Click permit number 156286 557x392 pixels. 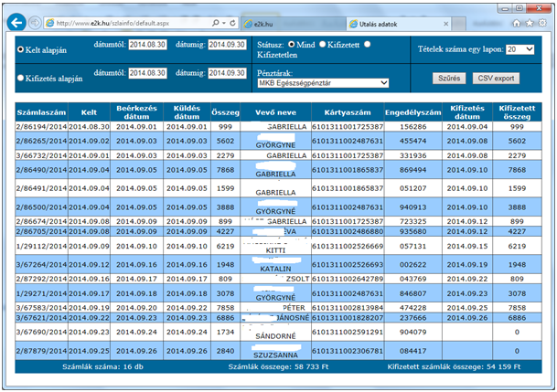pos(413,127)
